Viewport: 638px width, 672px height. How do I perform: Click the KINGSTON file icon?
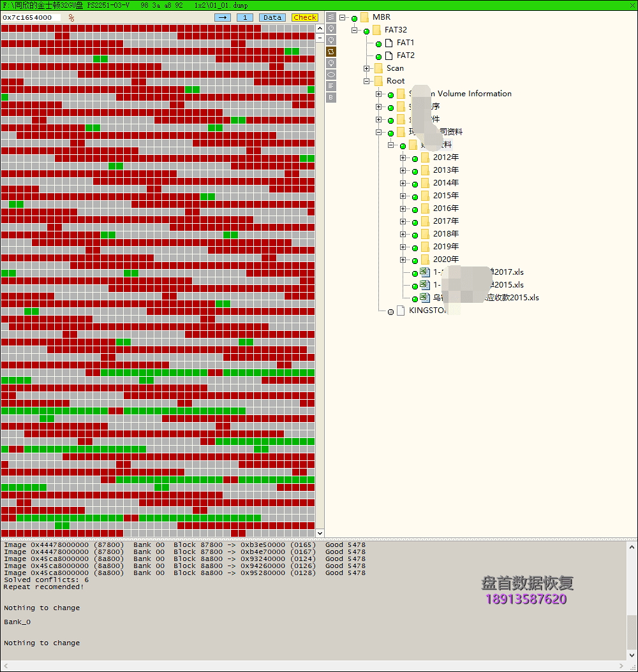tap(401, 310)
